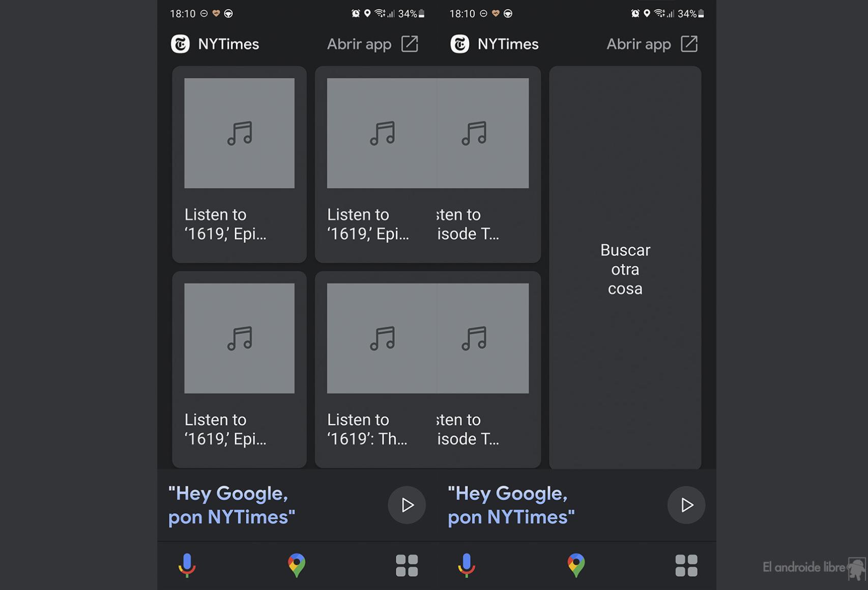Play the right "Hey Google, pon NYTimes" suggestion

point(686,505)
